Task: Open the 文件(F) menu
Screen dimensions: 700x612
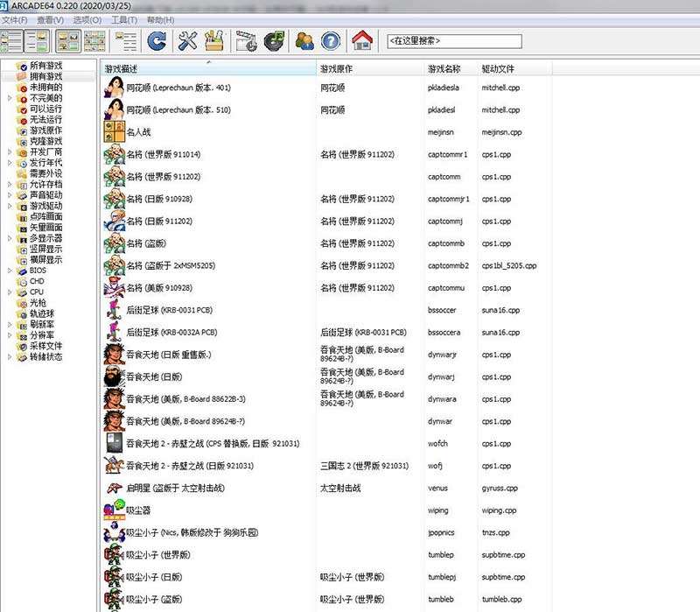Action: (14, 20)
